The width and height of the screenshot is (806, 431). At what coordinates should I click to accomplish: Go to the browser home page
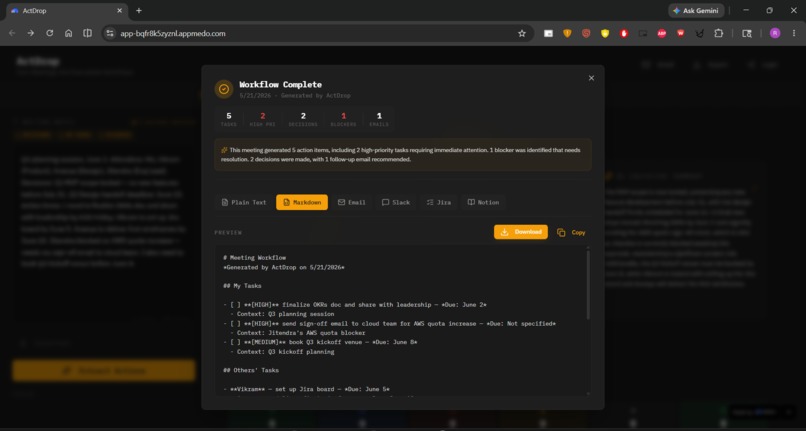pyautogui.click(x=68, y=33)
